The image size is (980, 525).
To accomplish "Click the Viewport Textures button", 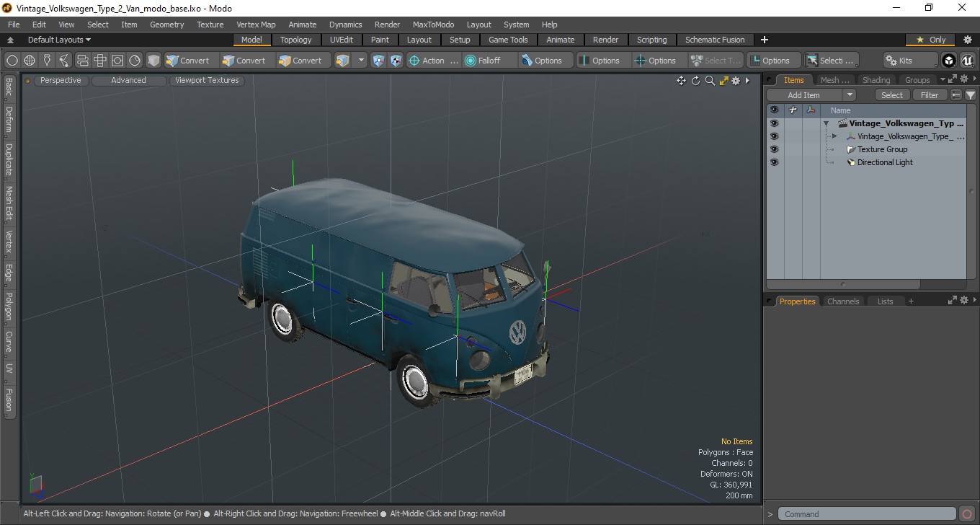I will pyautogui.click(x=207, y=81).
